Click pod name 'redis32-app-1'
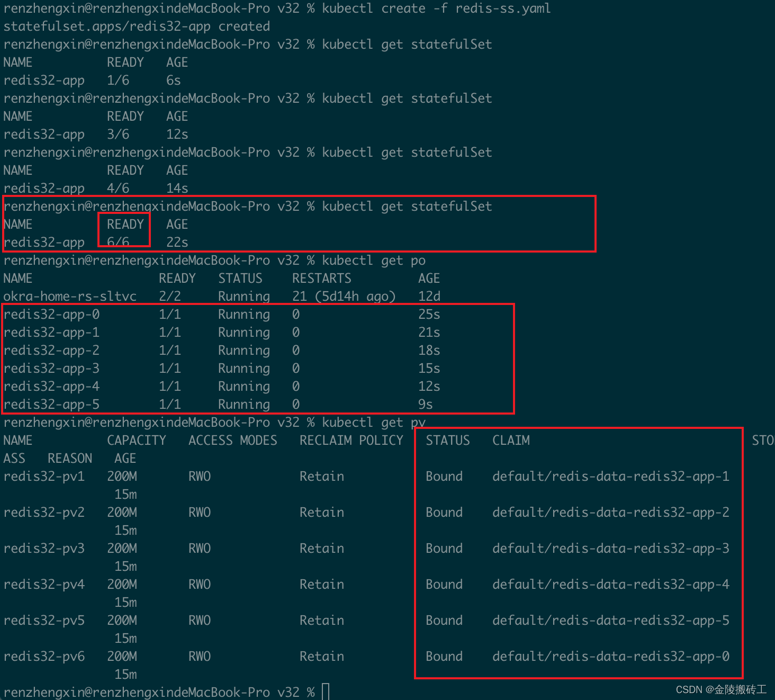This screenshot has width=775, height=700. [x=51, y=333]
